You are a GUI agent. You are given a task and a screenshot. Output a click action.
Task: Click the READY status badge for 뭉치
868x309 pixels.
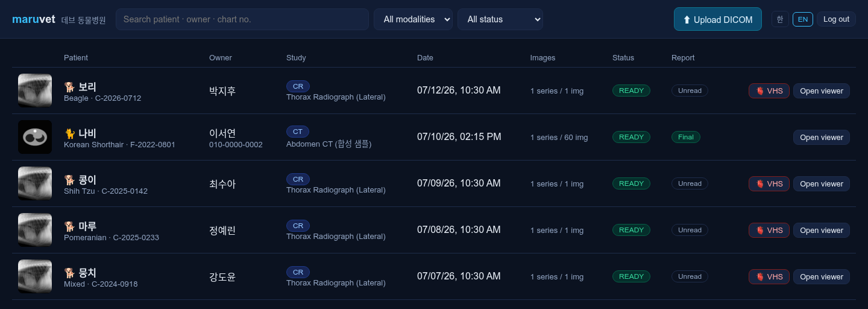(631, 276)
